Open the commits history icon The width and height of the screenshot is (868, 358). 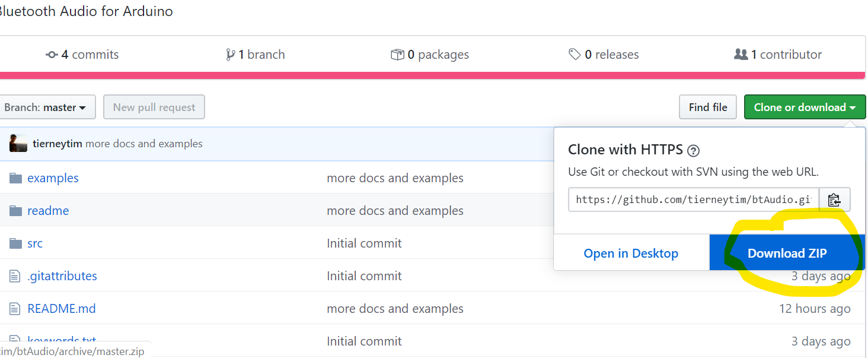coord(52,55)
